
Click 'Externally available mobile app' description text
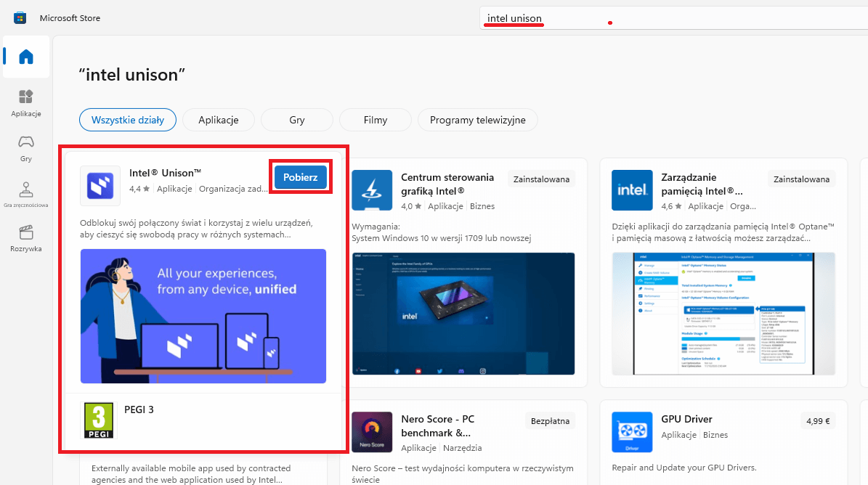pyautogui.click(x=191, y=474)
